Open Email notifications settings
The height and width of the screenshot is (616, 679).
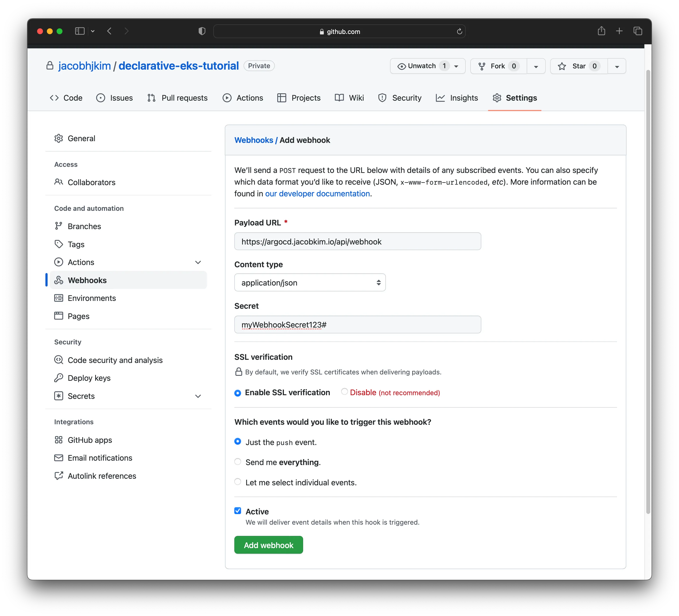click(100, 458)
